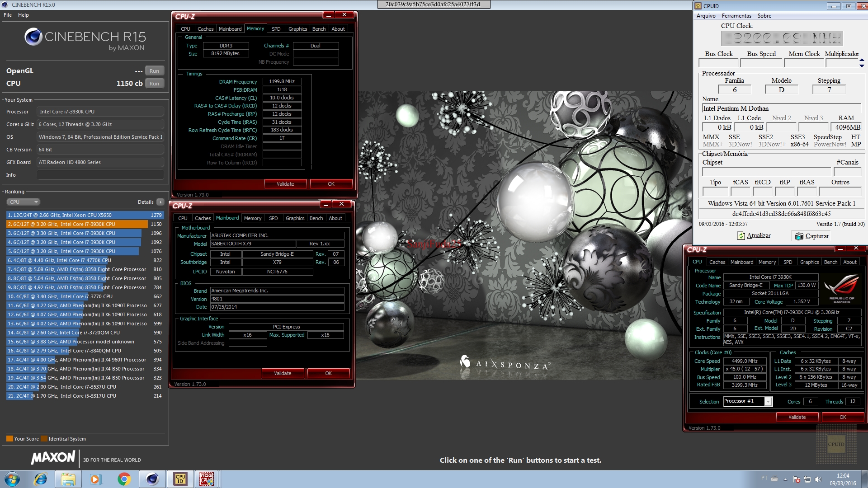Select highlighted ranking row scoring 1150
Viewport: 868px width, 488px height.
pyautogui.click(x=85, y=224)
